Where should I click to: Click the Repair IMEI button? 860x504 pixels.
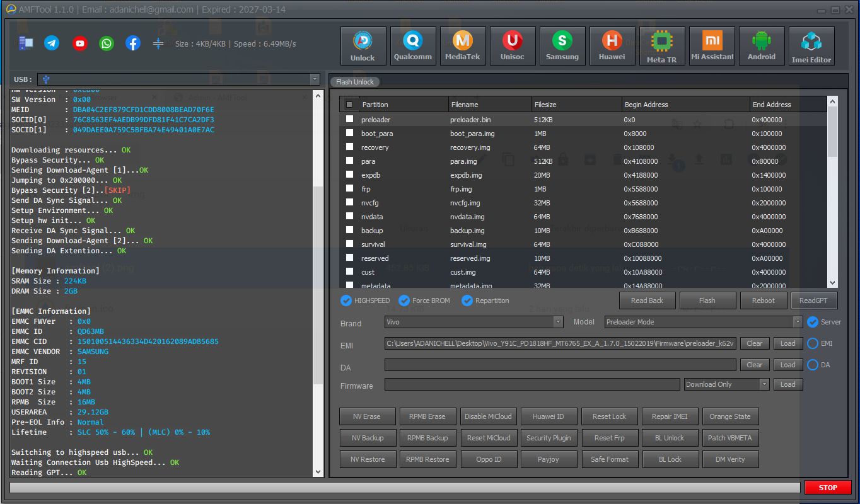[x=670, y=416]
